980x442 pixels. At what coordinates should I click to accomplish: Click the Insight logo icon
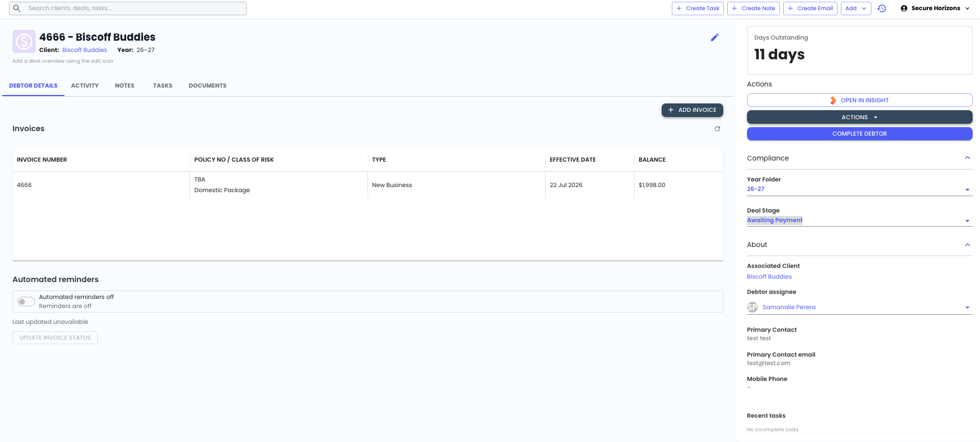pyautogui.click(x=833, y=101)
